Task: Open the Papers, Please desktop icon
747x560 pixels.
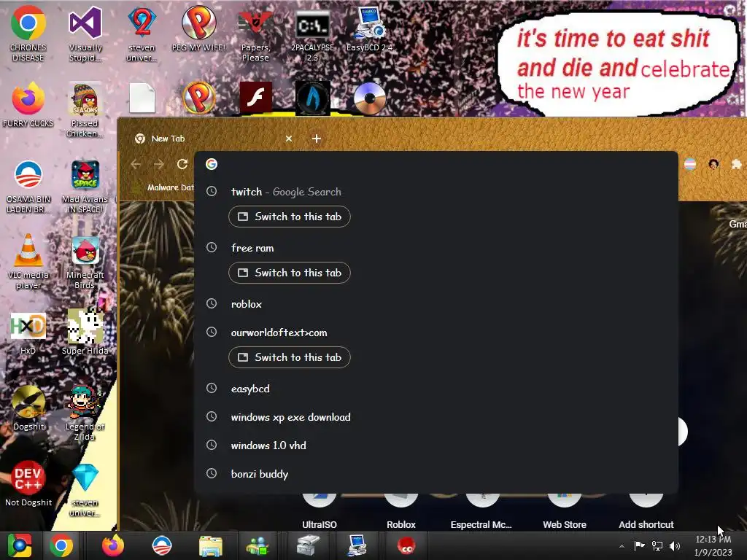Action: (255, 34)
